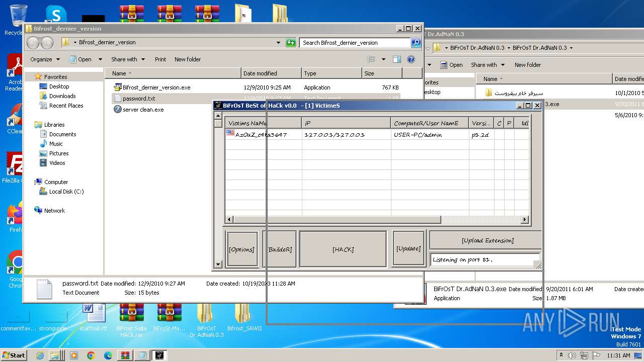Expand the folder path arrow before Bifrost_dernier_version
The height and width of the screenshot is (362, 644).
click(x=75, y=43)
